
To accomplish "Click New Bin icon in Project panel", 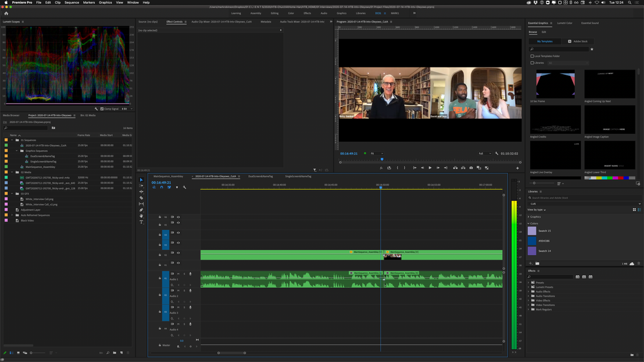I will [x=115, y=352].
